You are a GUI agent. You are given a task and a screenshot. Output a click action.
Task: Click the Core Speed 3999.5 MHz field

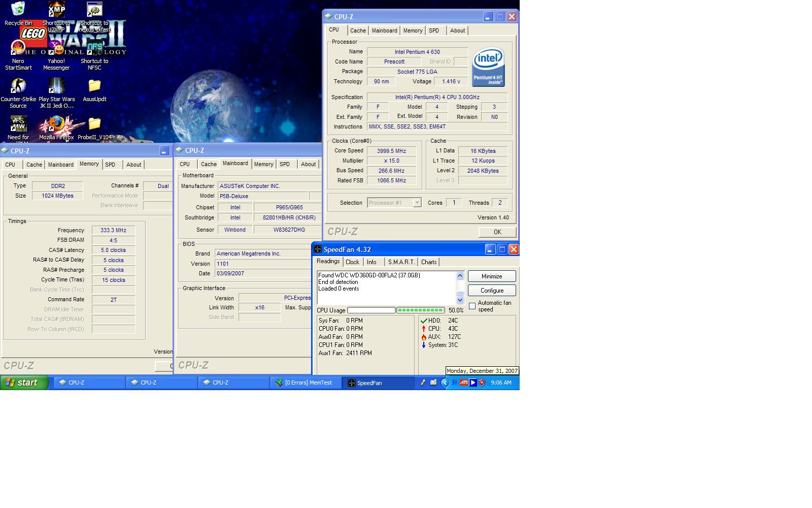tap(391, 151)
